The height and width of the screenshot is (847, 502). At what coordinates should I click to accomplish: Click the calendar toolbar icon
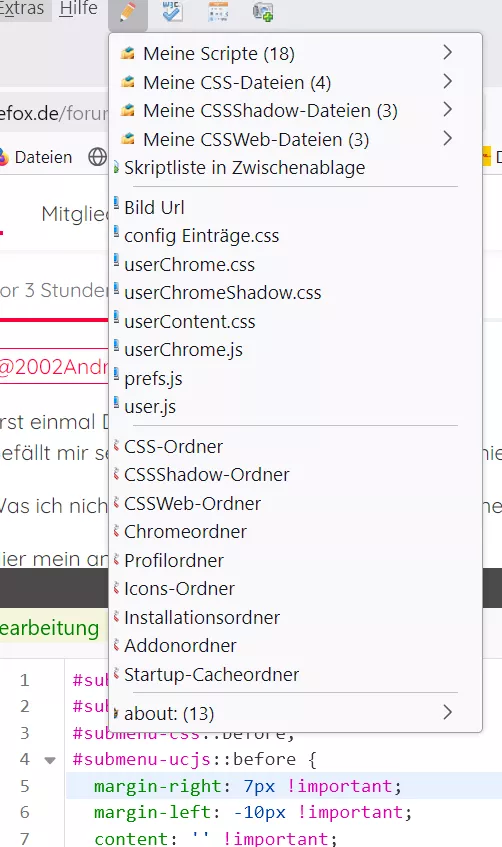[218, 11]
